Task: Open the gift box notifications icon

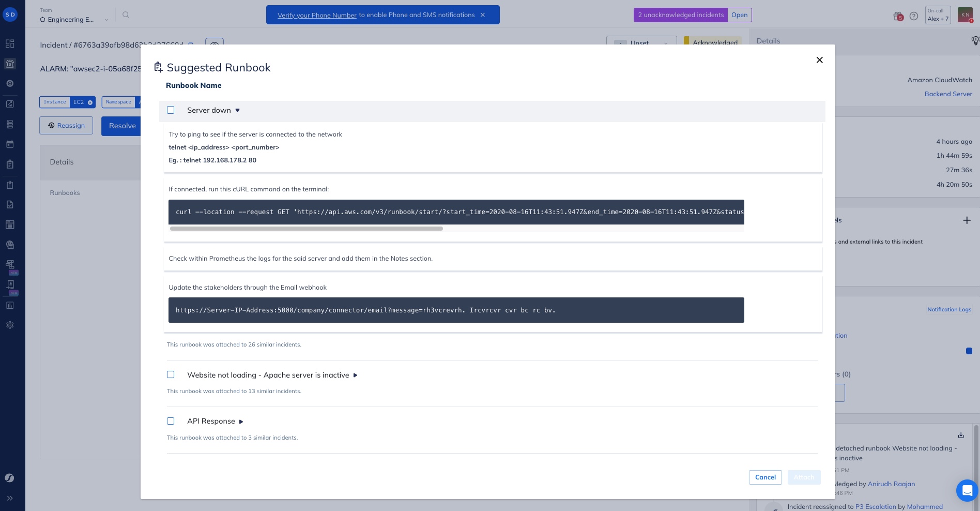Action: pos(898,16)
